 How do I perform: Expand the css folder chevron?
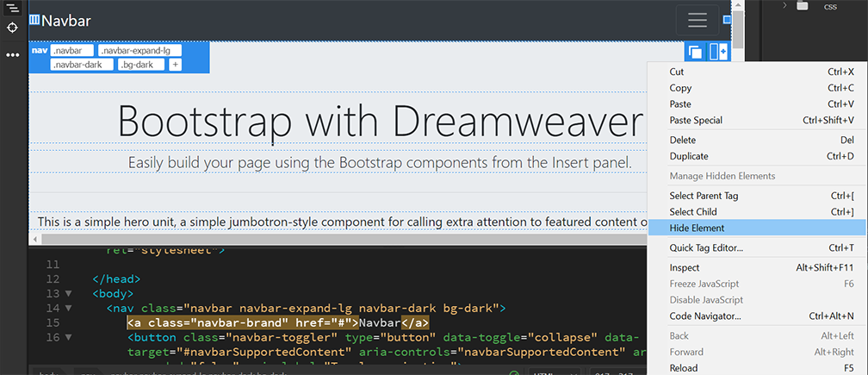pyautogui.click(x=785, y=5)
